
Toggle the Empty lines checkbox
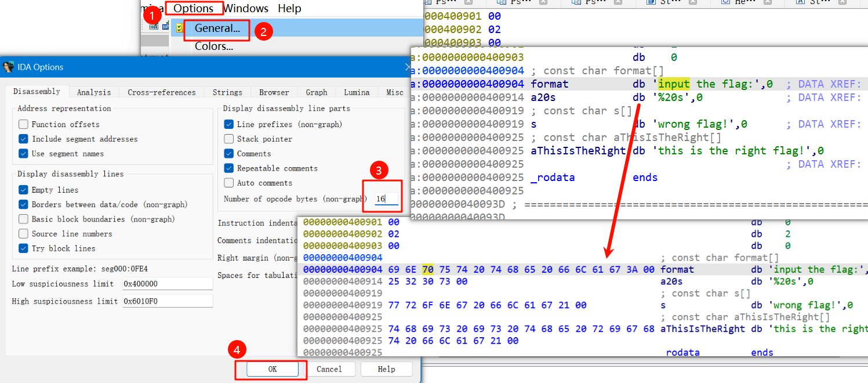(x=23, y=190)
